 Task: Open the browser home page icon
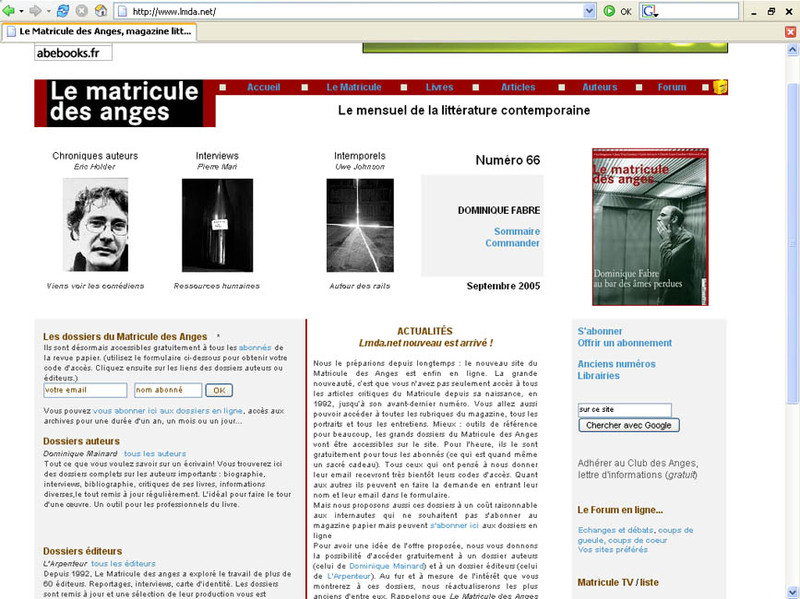click(x=101, y=11)
